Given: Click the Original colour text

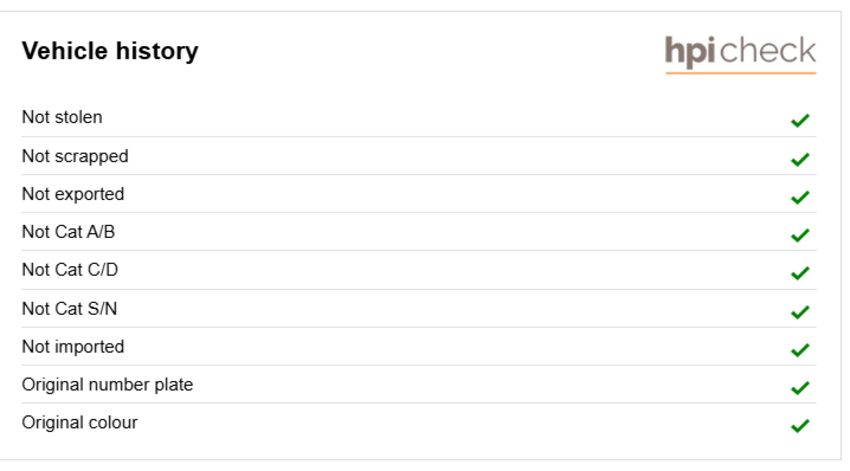Looking at the screenshot, I should click(x=80, y=423).
